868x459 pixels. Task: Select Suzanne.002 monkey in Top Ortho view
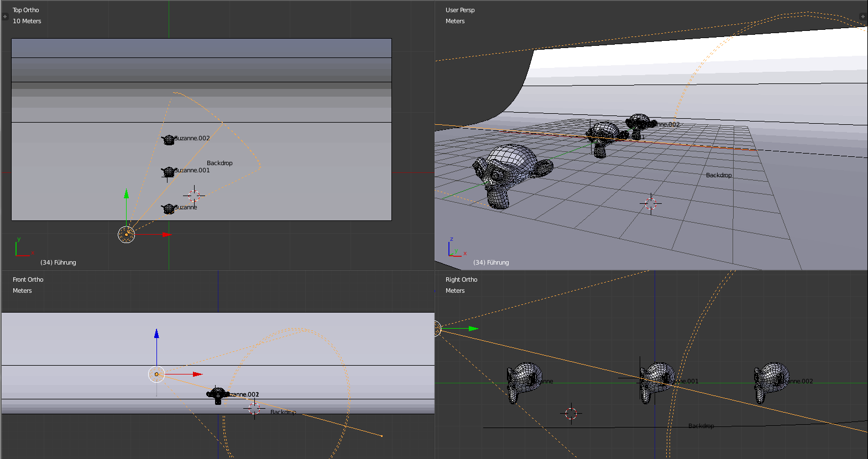click(x=169, y=140)
